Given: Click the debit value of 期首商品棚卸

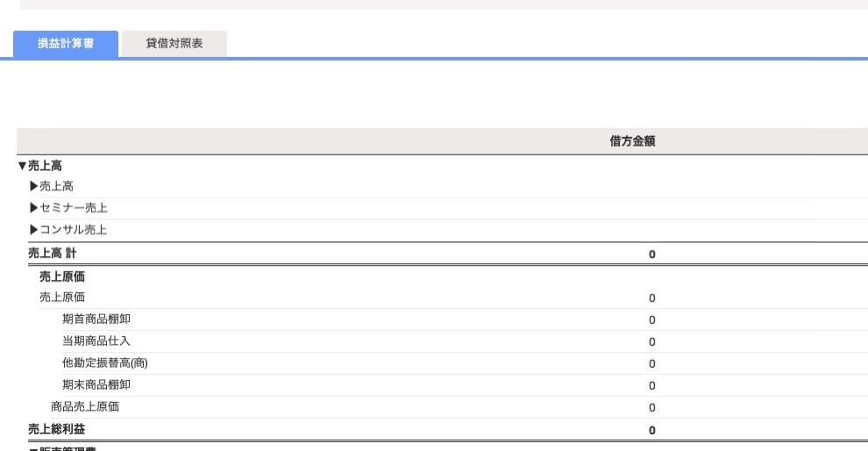Looking at the screenshot, I should click(652, 320).
